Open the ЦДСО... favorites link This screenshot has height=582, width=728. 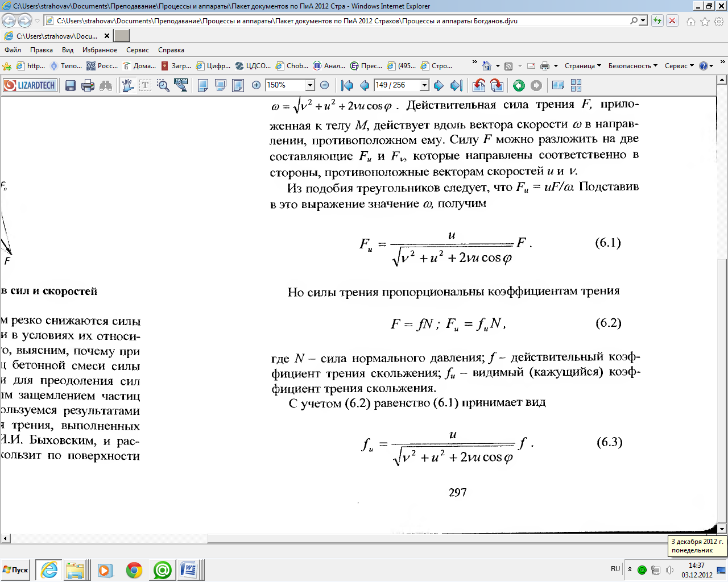coord(254,66)
